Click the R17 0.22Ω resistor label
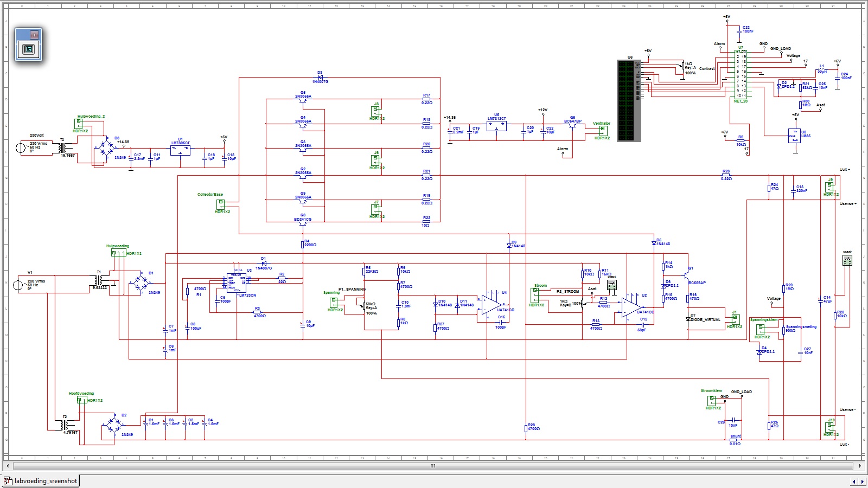The width and height of the screenshot is (868, 488). (x=426, y=99)
